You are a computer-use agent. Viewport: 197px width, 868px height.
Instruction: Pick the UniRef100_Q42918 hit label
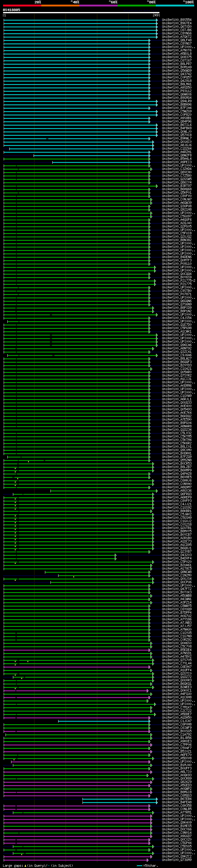click(x=177, y=81)
